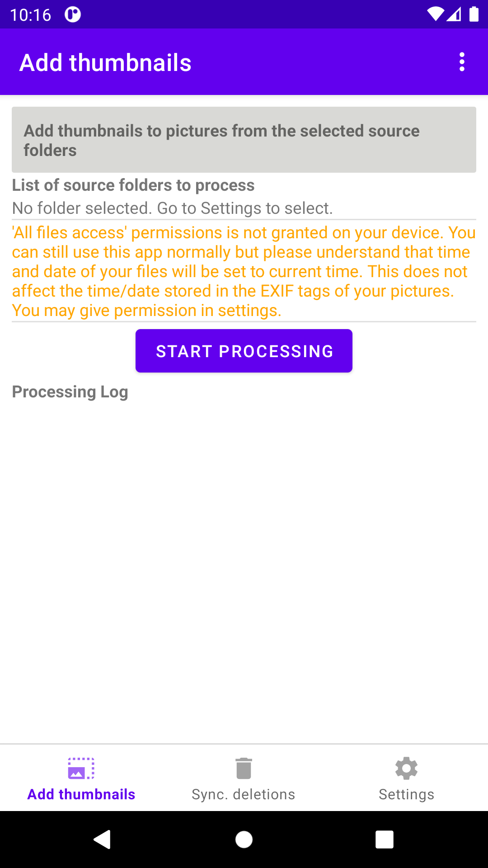Go to the "Settings" tab label
The image size is (488, 868).
(x=406, y=794)
